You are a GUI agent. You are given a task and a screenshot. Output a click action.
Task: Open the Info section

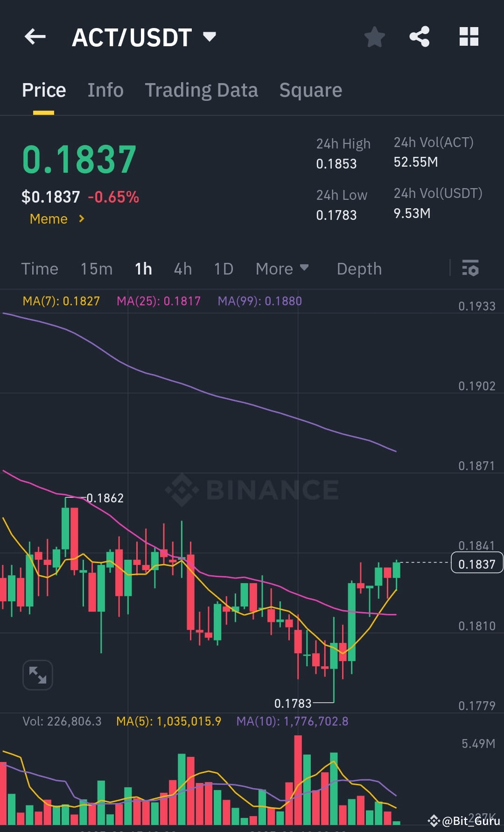tap(105, 90)
